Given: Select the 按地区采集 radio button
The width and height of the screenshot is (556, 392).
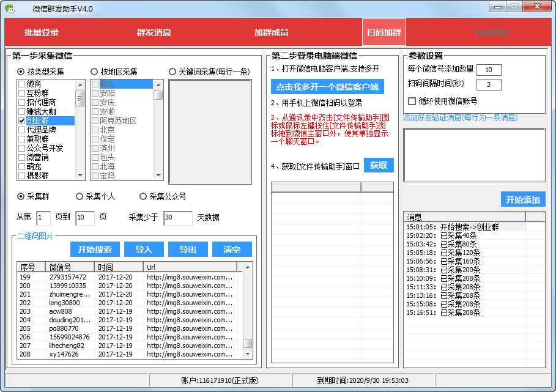Looking at the screenshot, I should click(x=94, y=72).
